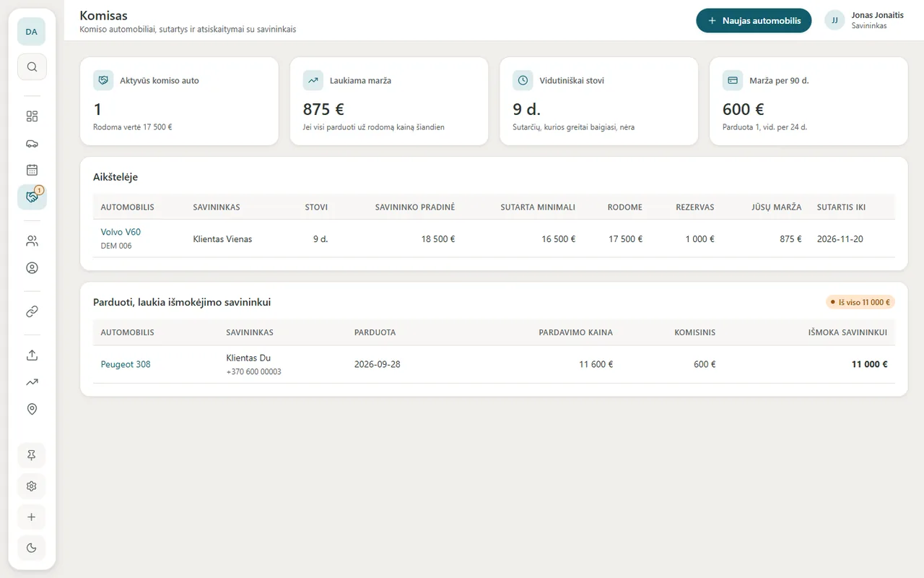Click the Komisas page title
924x578 pixels.
click(104, 15)
